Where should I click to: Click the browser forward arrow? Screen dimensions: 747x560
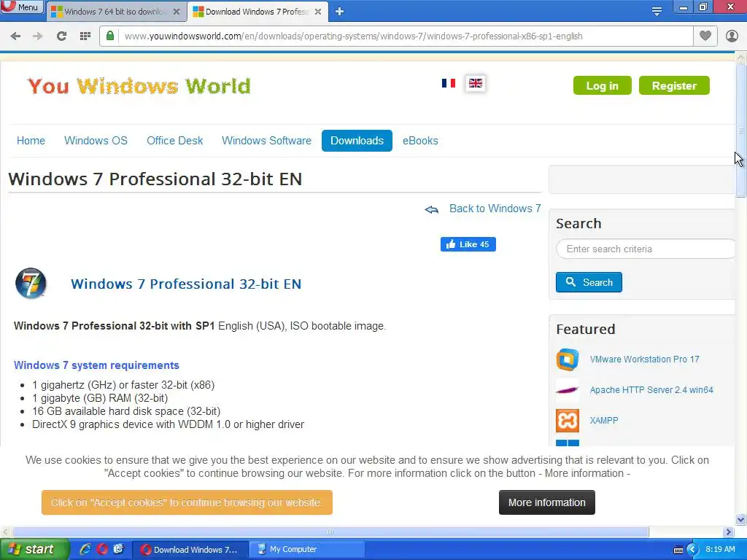38,36
